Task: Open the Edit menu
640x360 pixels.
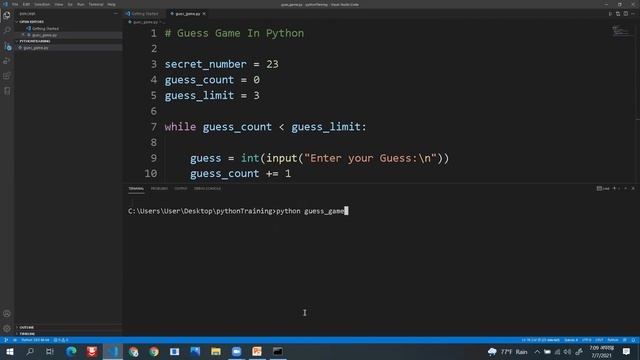Action: (x=26, y=4)
